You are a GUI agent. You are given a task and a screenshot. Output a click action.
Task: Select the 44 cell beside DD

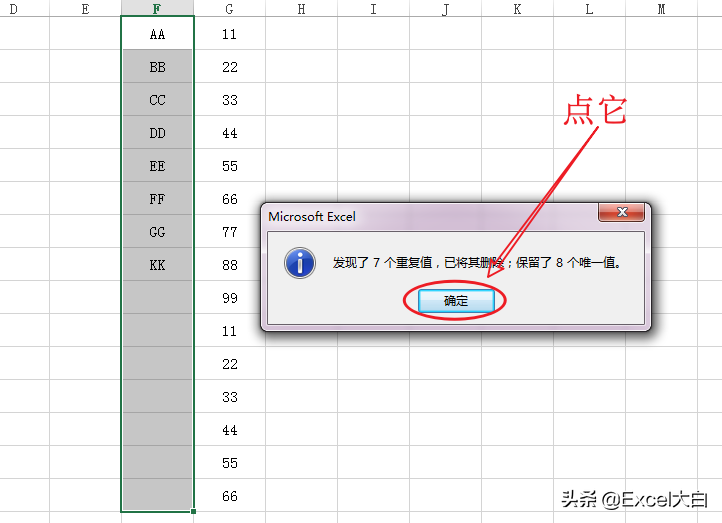229,133
